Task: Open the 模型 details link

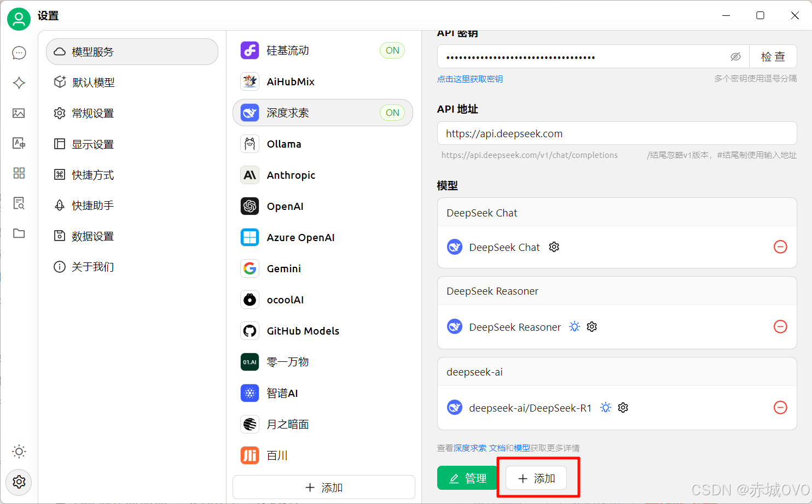Action: [x=522, y=448]
